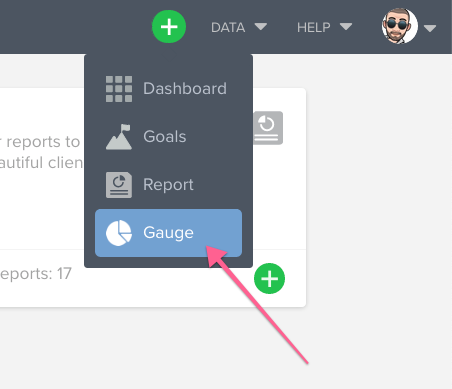Select the highlighted Gauge menu entry
The width and height of the screenshot is (452, 389).
click(x=168, y=233)
